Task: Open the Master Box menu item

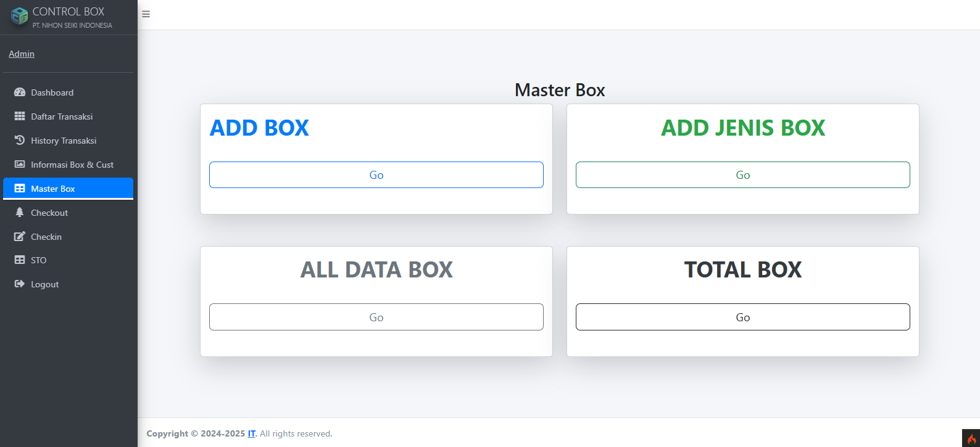Action: pos(53,189)
